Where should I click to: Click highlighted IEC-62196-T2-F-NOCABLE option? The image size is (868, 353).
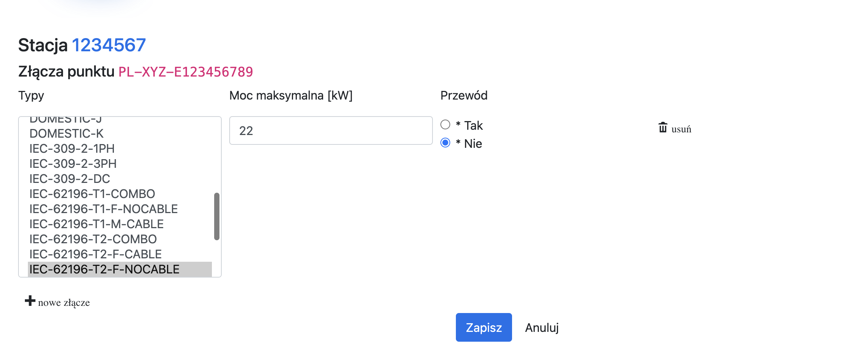click(104, 269)
